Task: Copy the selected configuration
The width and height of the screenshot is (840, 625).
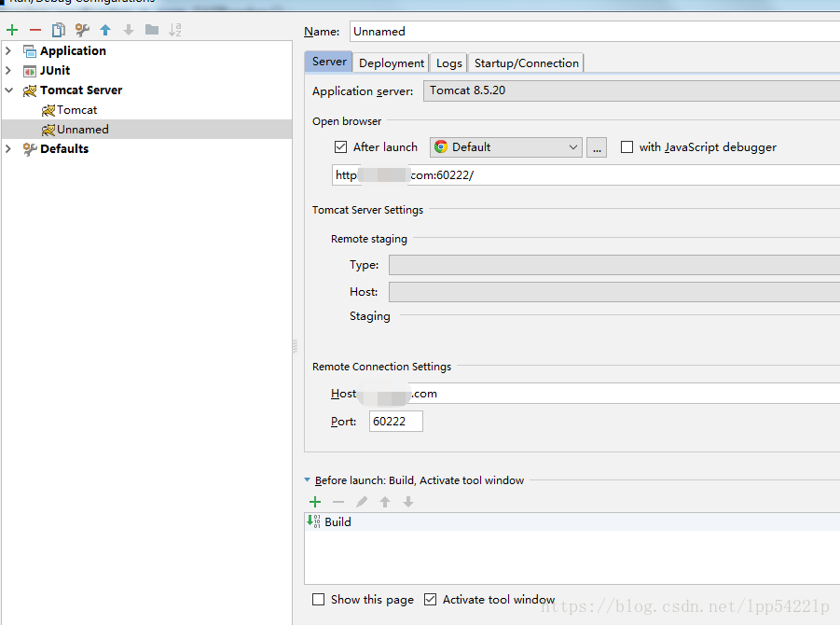Action: point(59,30)
